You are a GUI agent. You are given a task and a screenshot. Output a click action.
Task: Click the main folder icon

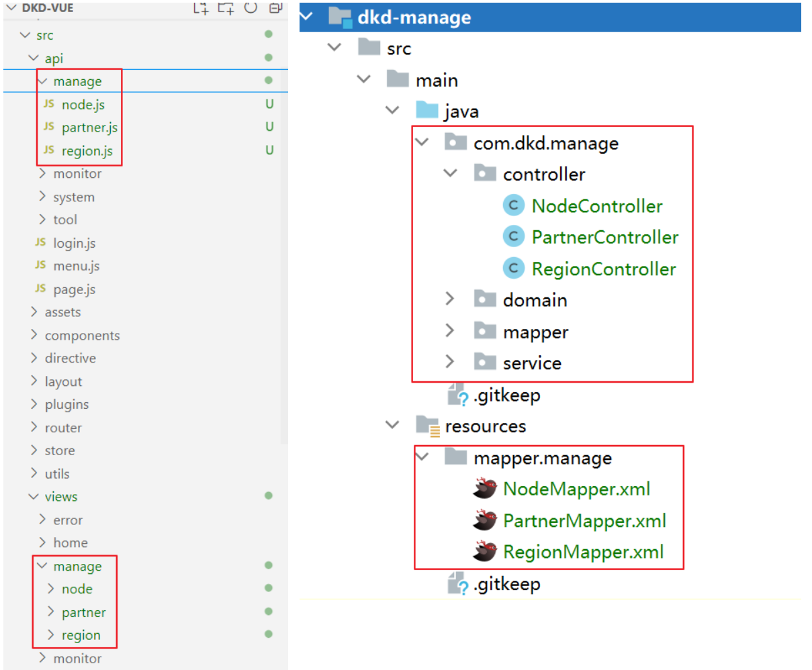pos(398,79)
